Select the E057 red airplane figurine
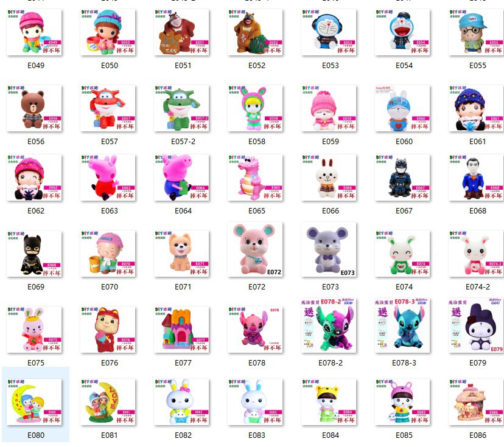 pos(108,108)
